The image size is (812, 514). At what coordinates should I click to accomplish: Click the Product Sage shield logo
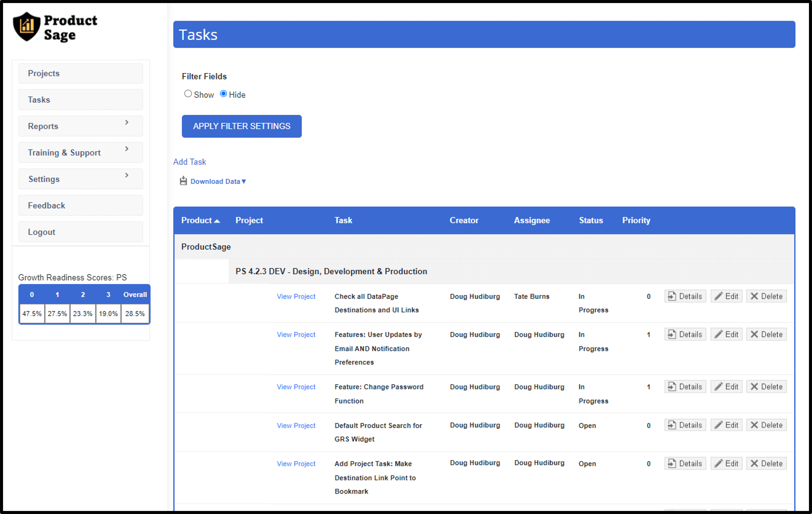27,27
